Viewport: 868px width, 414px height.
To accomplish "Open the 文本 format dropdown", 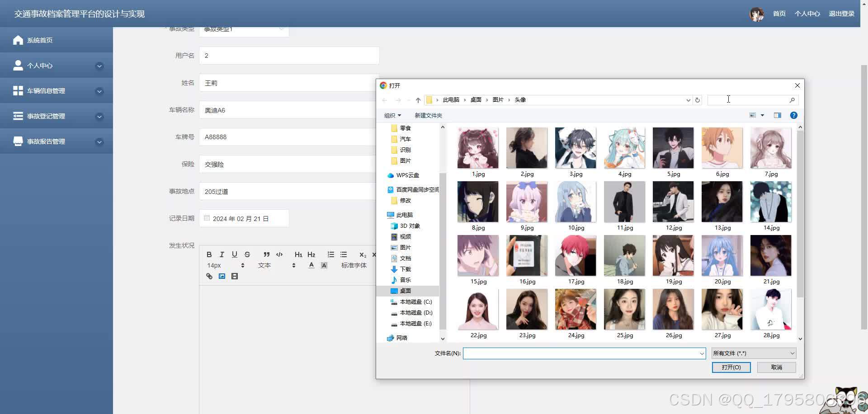I will tap(277, 265).
